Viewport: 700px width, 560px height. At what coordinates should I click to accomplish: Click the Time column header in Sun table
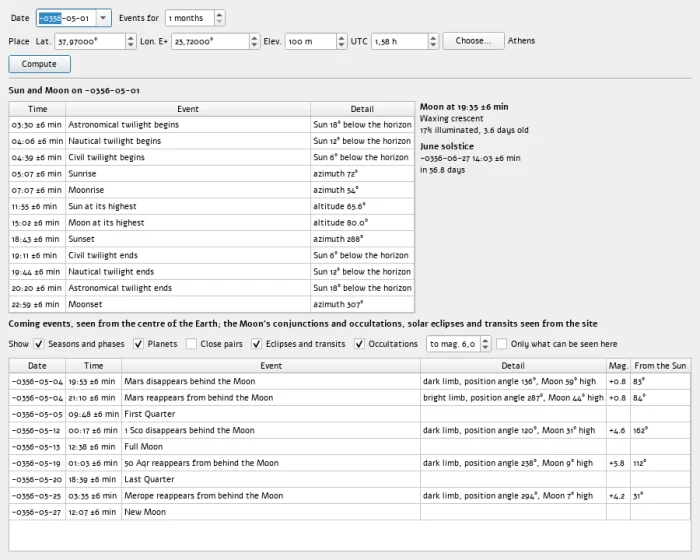[37, 109]
